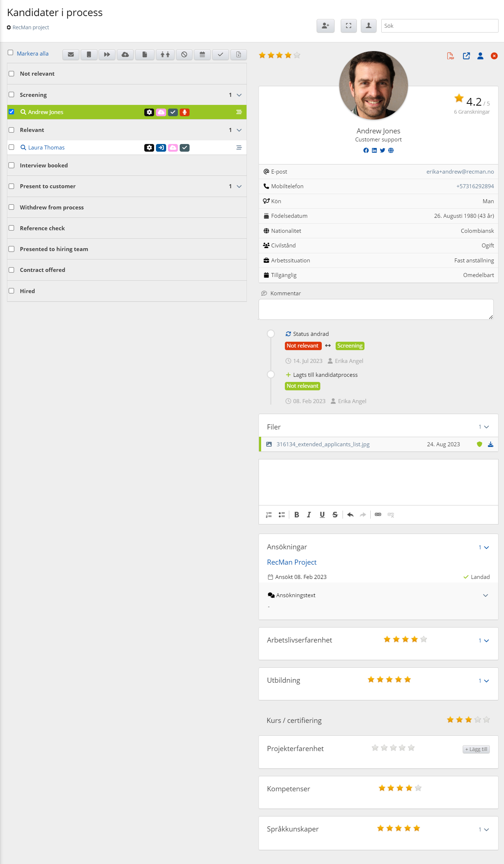Click the block/reject icon in toolbar
504x864 pixels.
coord(184,54)
